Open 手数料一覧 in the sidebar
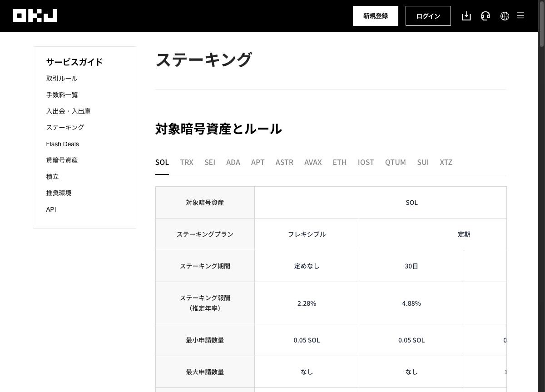The height and width of the screenshot is (392, 545). pos(62,95)
